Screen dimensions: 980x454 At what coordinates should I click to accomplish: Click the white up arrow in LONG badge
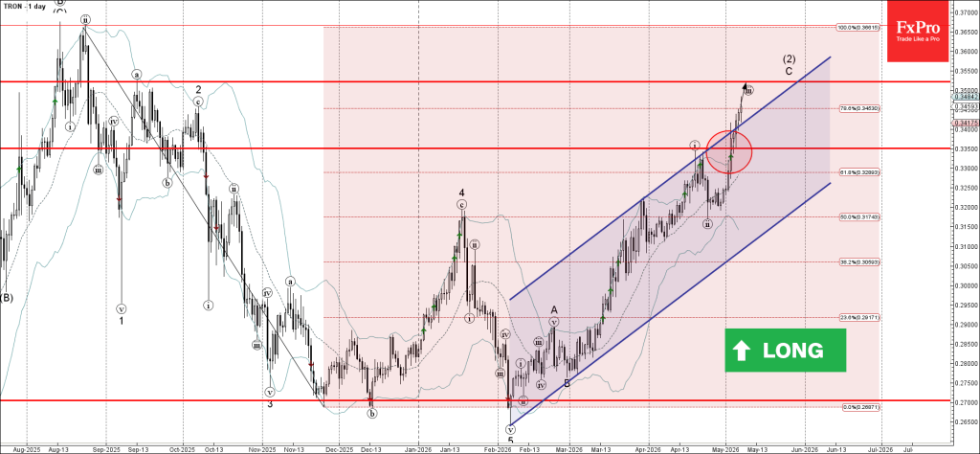tap(742, 351)
